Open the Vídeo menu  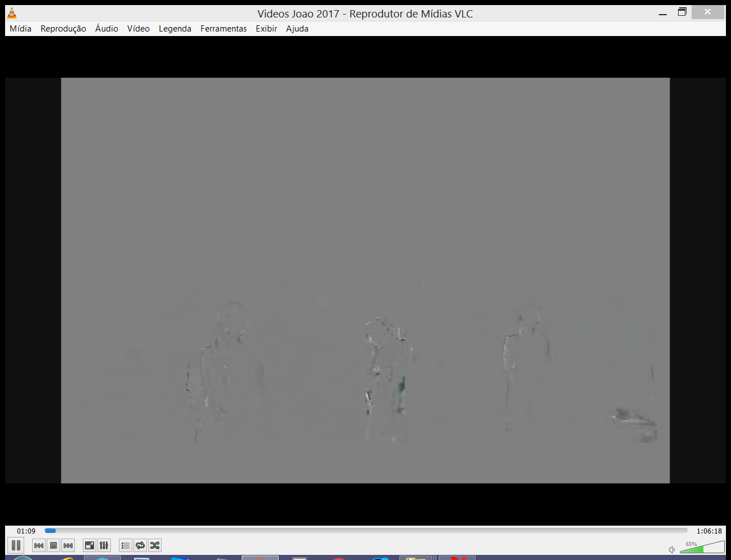[138, 29]
